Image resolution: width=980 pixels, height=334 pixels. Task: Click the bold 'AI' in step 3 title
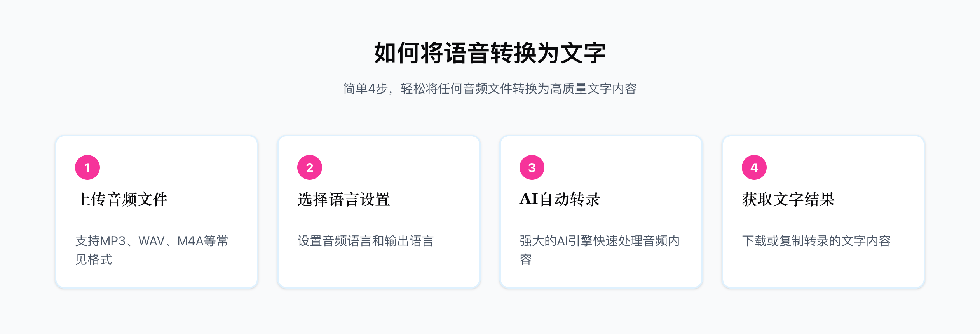[x=529, y=199]
